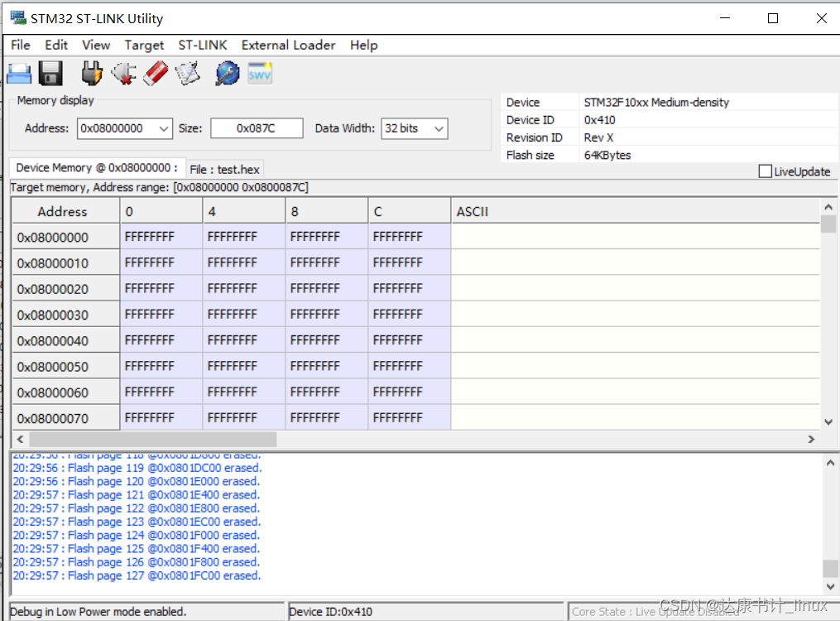Click Flash size value 64KBytes
This screenshot has width=840, height=621.
[x=607, y=156]
